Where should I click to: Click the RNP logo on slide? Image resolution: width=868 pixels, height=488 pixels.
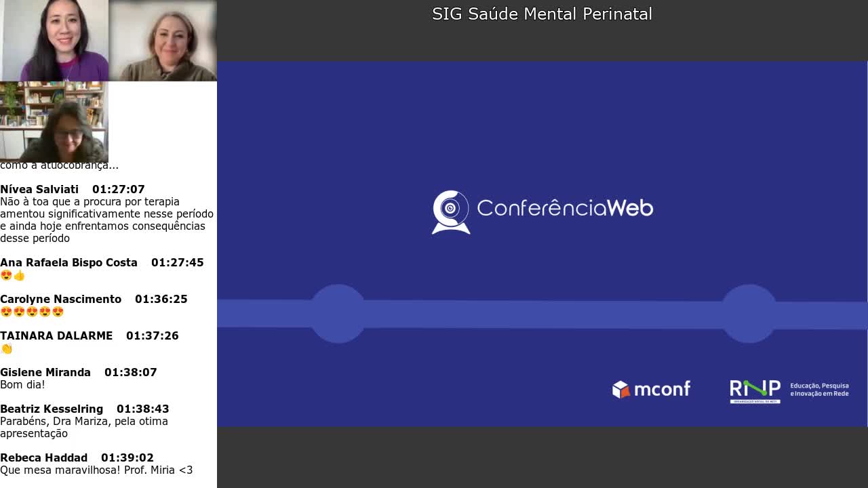(755, 391)
